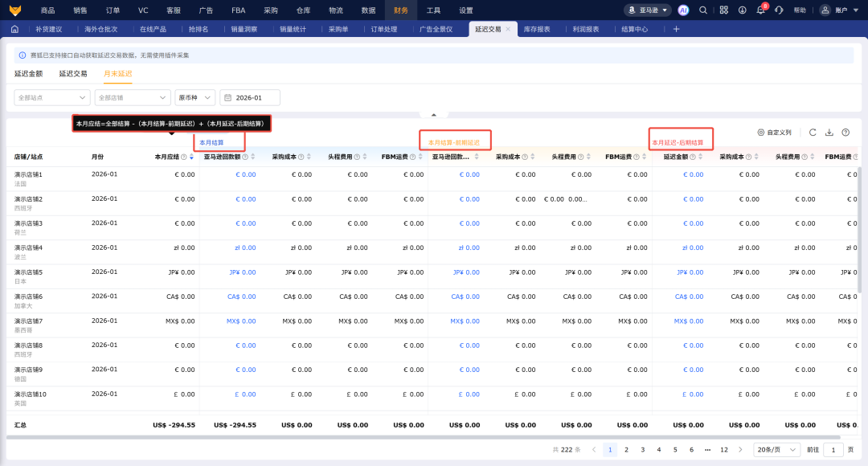Click the next page arrow
This screenshot has width=868, height=466.
[x=740, y=449]
